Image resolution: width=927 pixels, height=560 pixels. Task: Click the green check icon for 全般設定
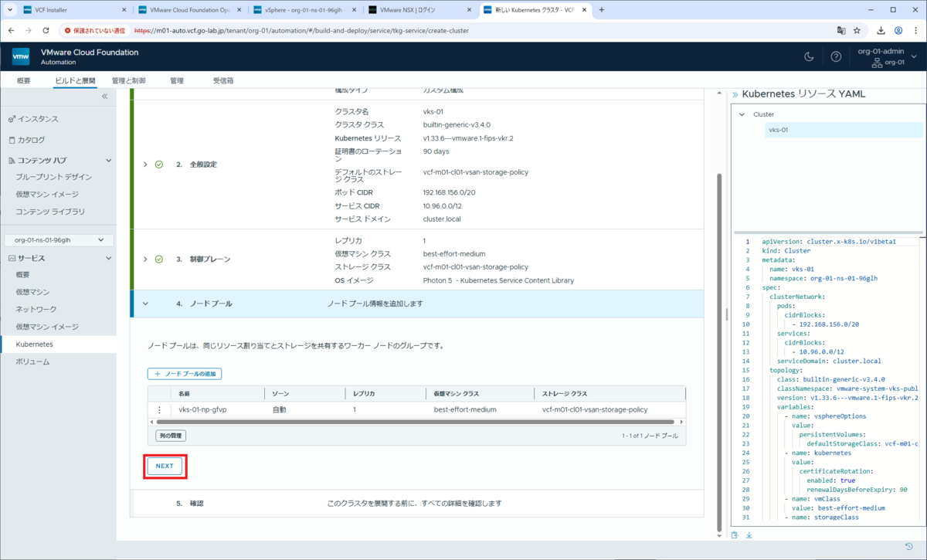159,165
